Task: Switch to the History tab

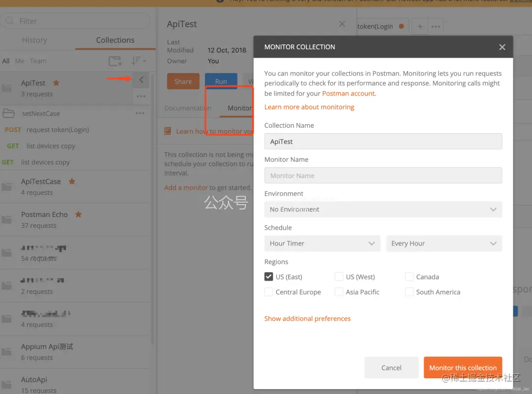Action: pyautogui.click(x=34, y=40)
